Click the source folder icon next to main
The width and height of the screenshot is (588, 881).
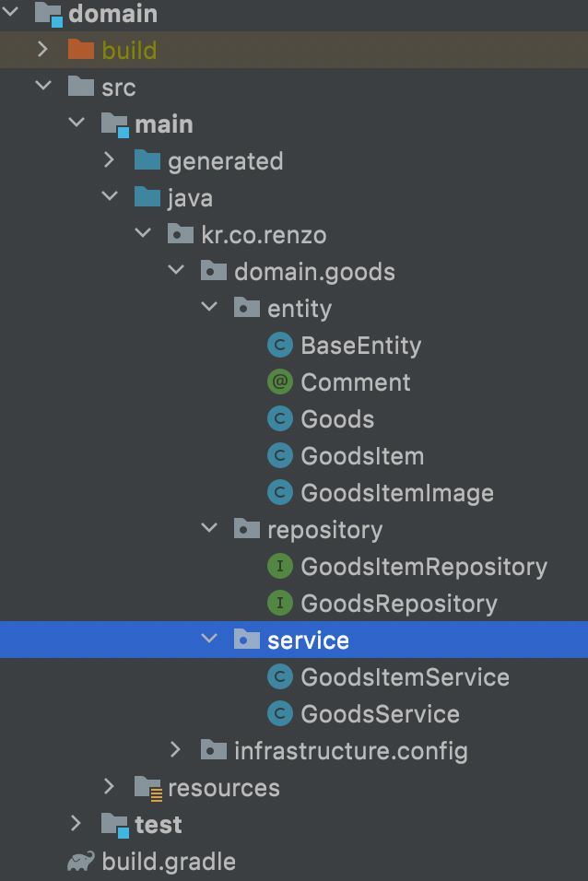point(113,123)
